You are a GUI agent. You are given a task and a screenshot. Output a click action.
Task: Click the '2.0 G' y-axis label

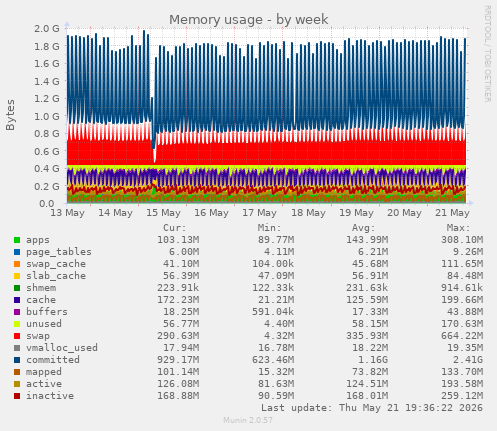47,29
